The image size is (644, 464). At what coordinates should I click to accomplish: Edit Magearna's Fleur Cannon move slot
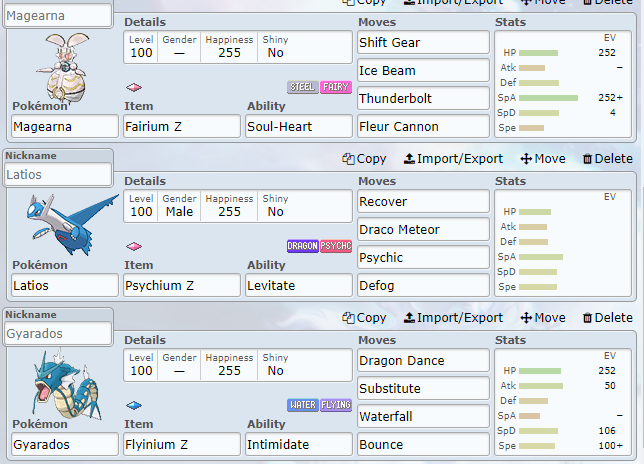click(423, 127)
